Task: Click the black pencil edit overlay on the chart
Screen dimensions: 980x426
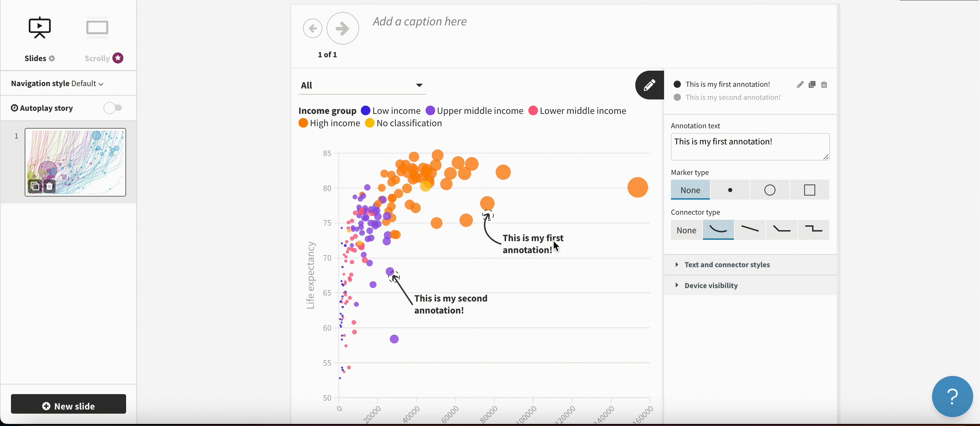Action: (649, 85)
